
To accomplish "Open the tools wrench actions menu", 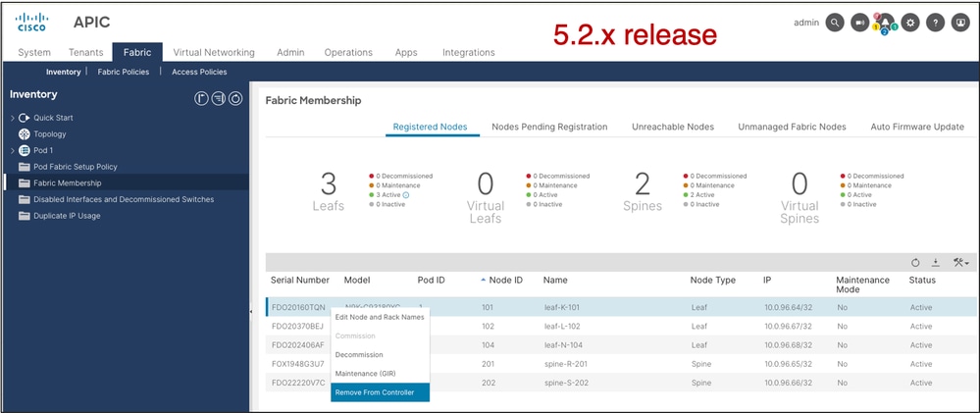I will (960, 263).
